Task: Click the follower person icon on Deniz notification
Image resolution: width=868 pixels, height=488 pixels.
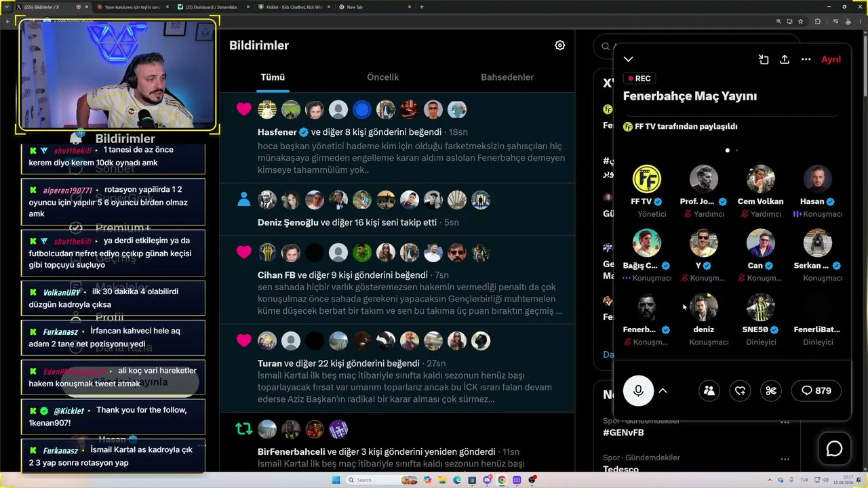Action: [244, 199]
